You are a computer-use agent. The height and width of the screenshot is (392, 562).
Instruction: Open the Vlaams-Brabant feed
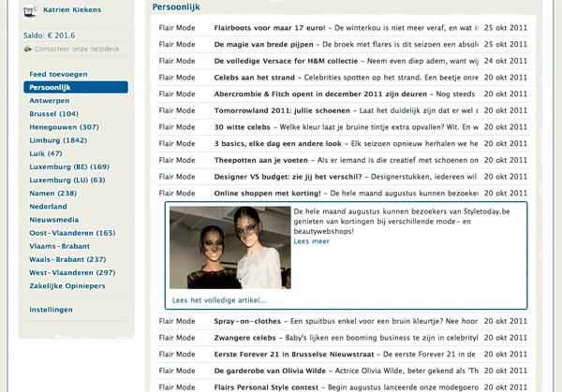(x=60, y=246)
